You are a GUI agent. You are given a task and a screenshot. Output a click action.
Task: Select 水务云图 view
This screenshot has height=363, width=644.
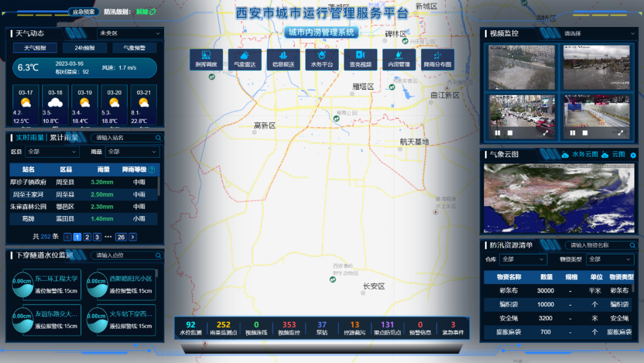pyautogui.click(x=585, y=155)
